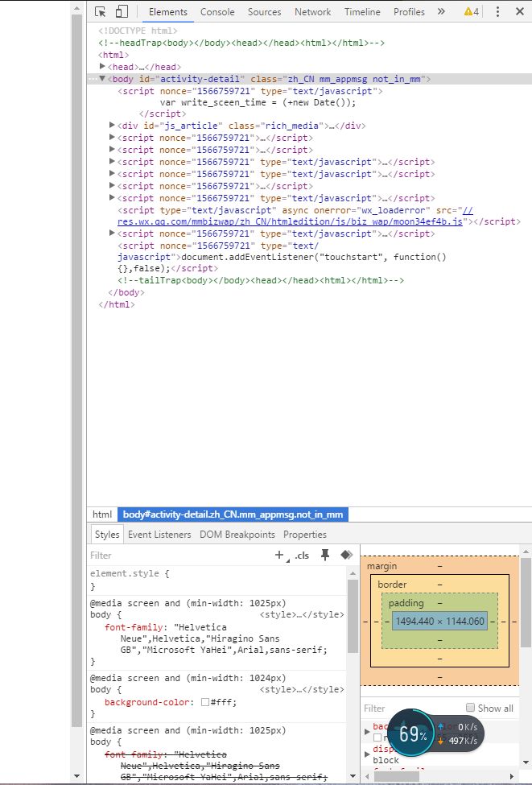This screenshot has height=785, width=532.
Task: Collapse the body activity-detail element
Action: coord(103,79)
